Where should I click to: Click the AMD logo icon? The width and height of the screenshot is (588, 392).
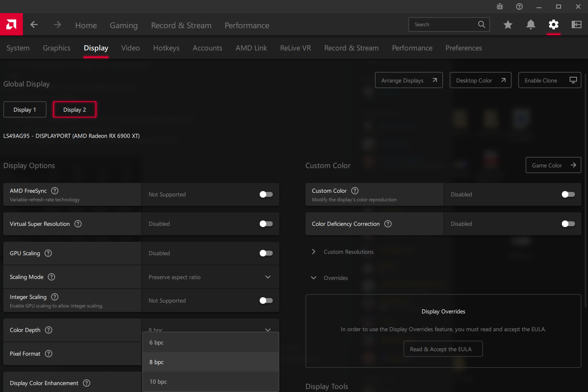point(11,24)
